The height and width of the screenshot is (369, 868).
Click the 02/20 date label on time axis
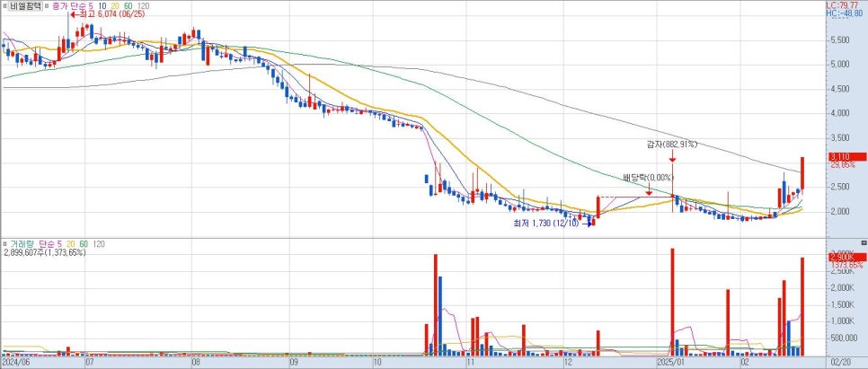(841, 363)
